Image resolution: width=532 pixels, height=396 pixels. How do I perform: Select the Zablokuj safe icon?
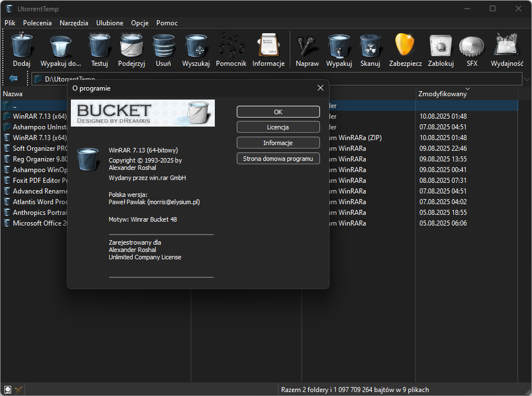tap(441, 45)
